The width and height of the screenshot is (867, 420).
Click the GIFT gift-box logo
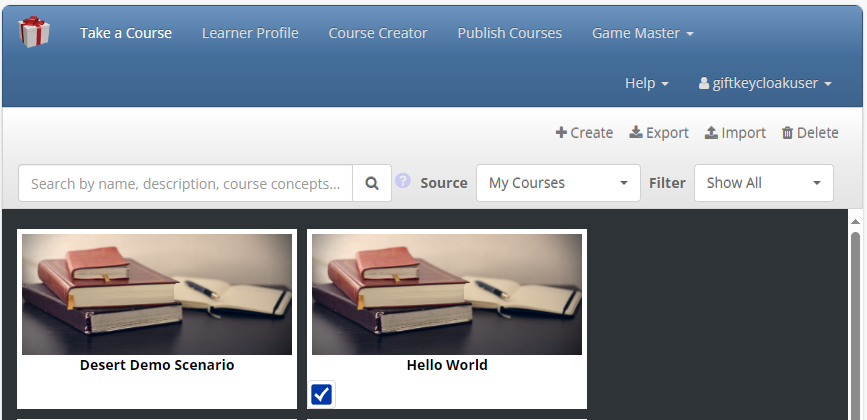click(34, 32)
